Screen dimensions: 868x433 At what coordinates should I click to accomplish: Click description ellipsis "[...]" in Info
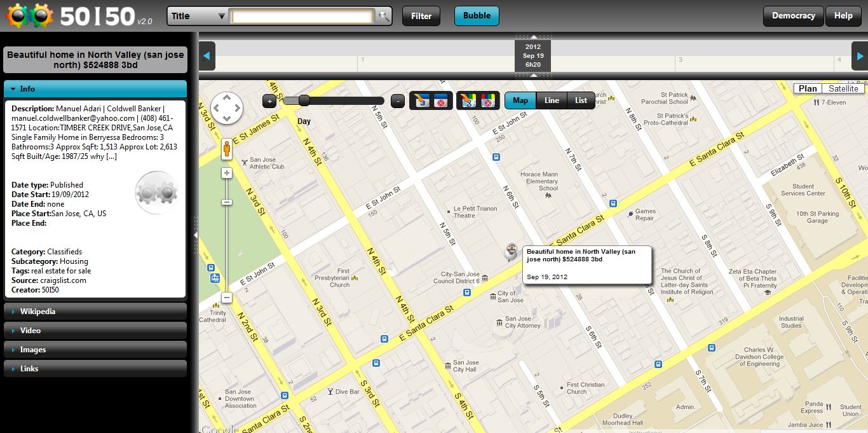111,156
